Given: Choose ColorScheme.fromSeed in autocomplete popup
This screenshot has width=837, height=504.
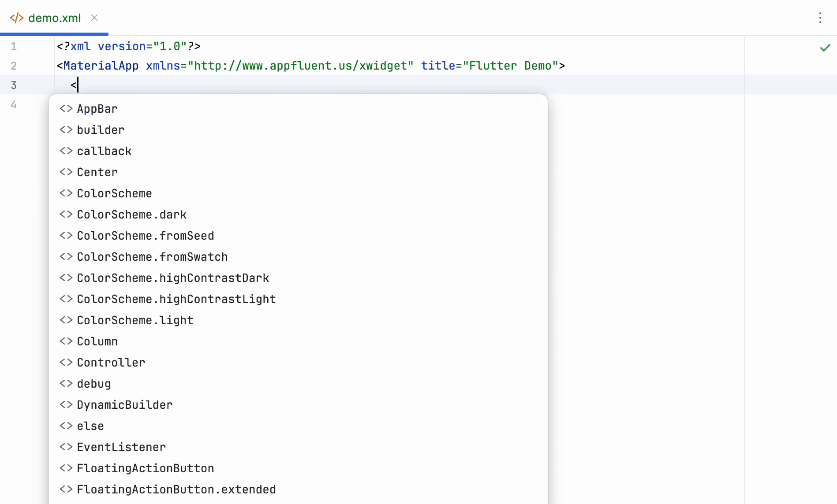Looking at the screenshot, I should click(x=145, y=236).
